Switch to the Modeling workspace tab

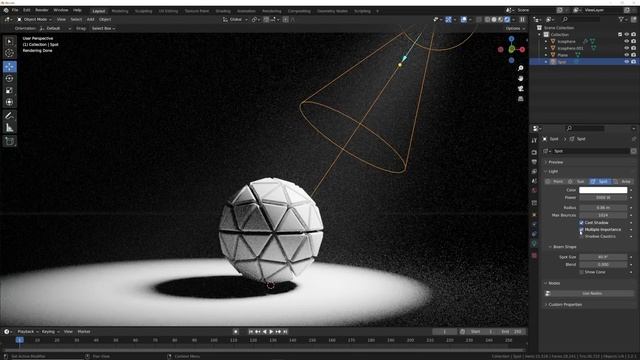pos(120,11)
